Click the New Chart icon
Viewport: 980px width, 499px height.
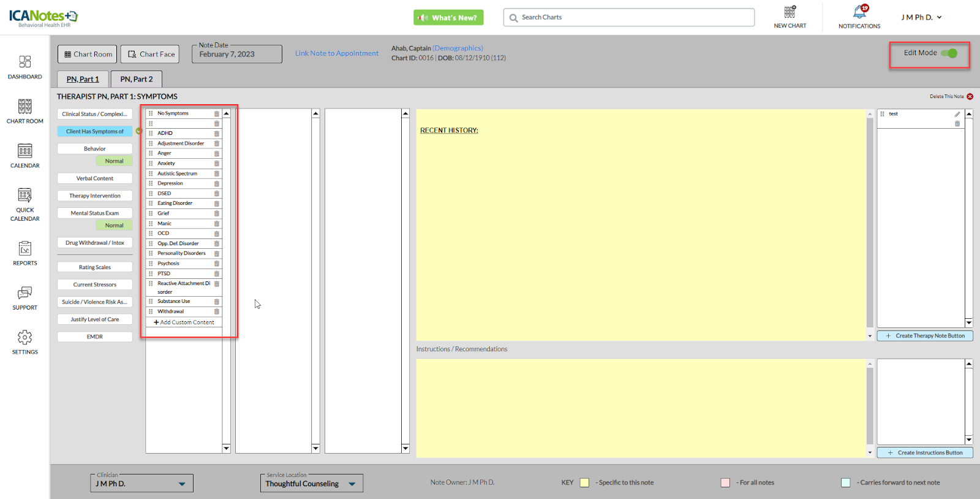pos(790,17)
